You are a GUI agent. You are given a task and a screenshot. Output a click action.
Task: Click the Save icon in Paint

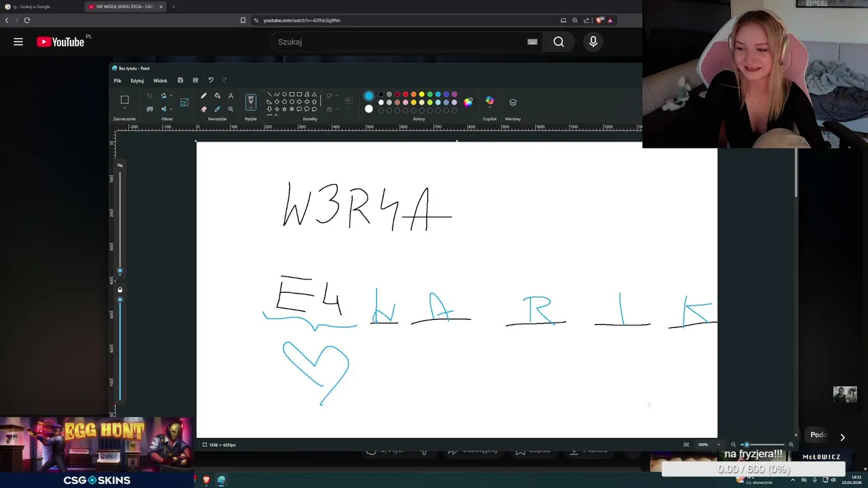click(x=180, y=80)
